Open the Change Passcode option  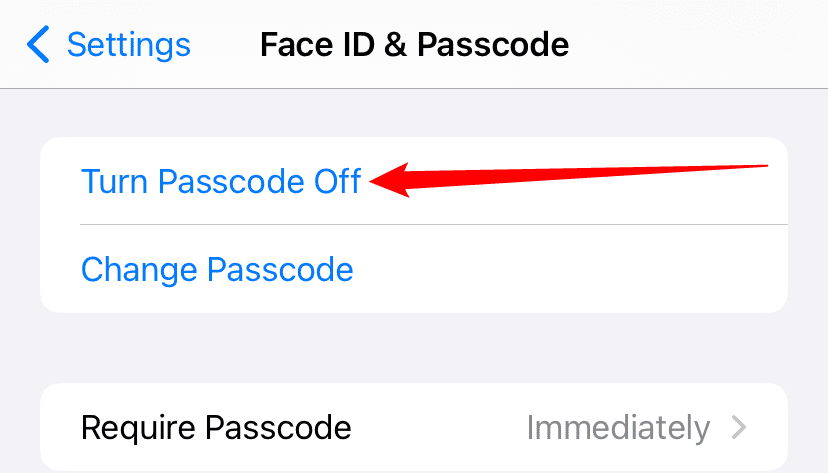click(x=217, y=270)
